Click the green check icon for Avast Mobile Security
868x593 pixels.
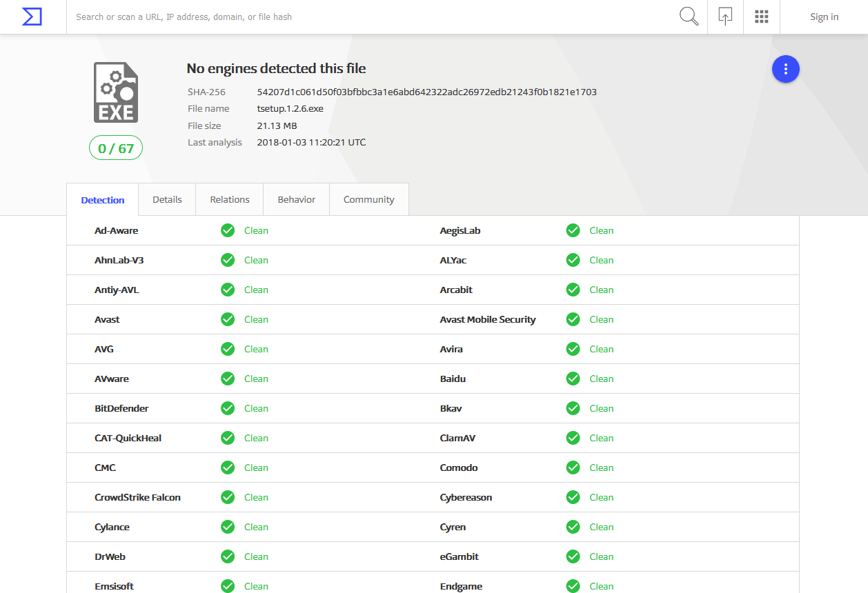click(x=573, y=319)
